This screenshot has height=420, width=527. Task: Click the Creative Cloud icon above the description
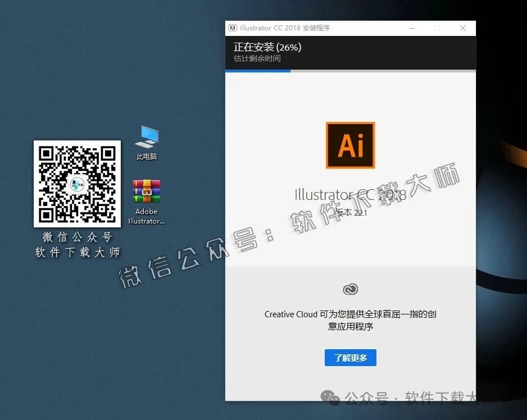350,289
